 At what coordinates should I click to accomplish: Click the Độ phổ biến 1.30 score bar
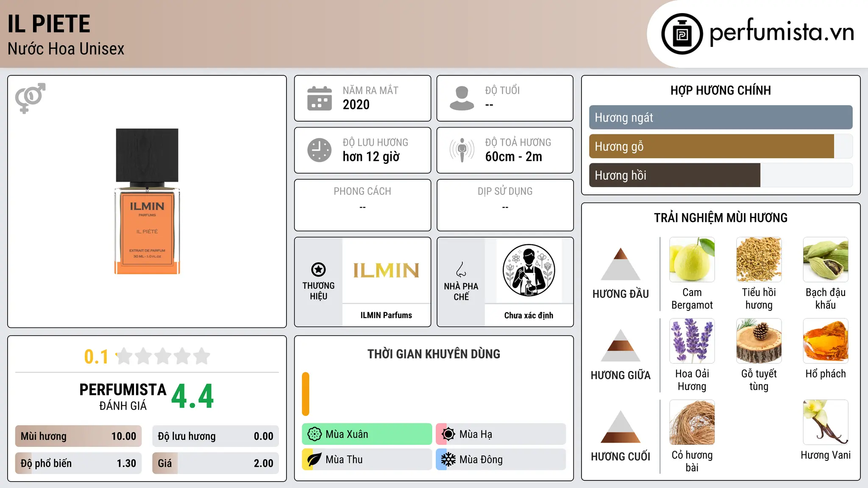[x=78, y=463]
